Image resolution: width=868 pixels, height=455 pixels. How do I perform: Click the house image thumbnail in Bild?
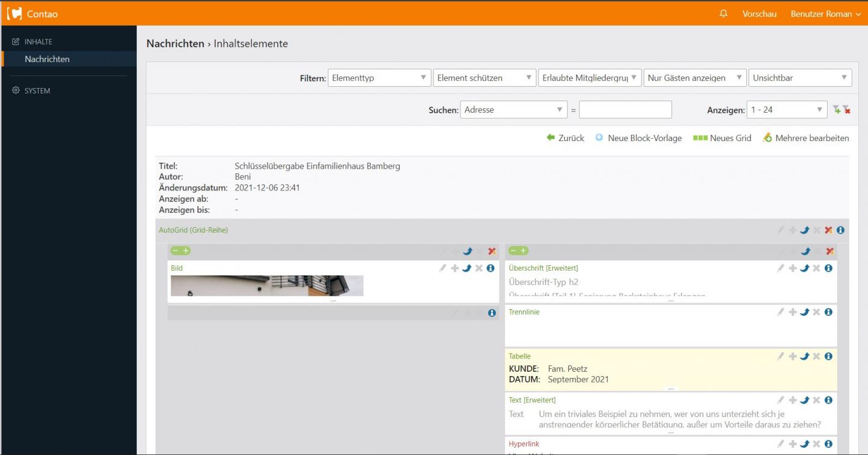point(267,286)
